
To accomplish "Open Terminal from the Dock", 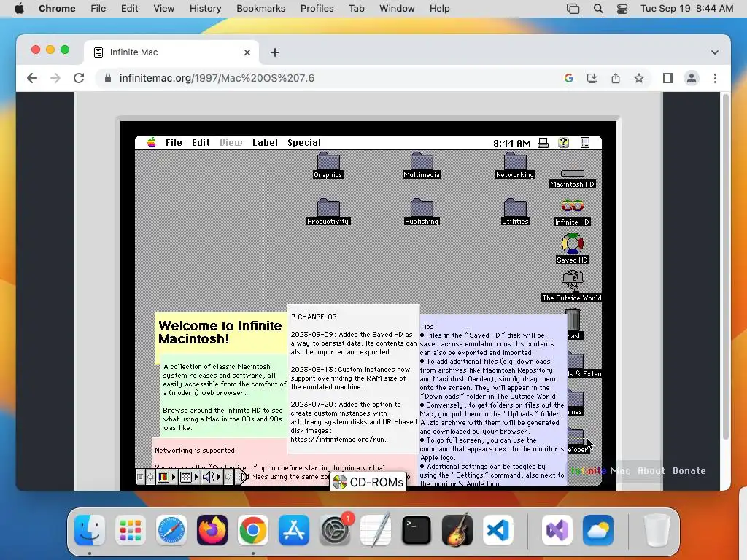I will [x=417, y=530].
